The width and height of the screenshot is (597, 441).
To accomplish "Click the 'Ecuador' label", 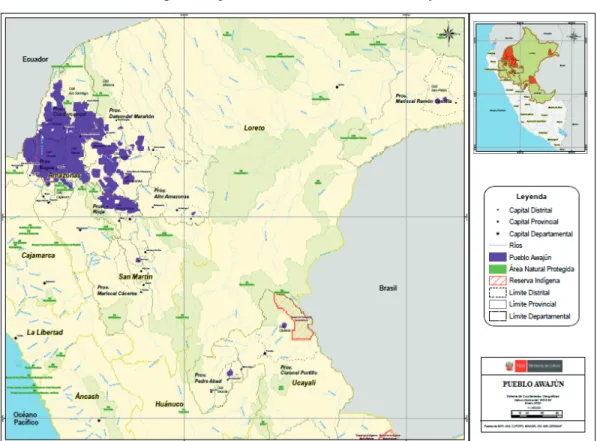I will click(35, 59).
